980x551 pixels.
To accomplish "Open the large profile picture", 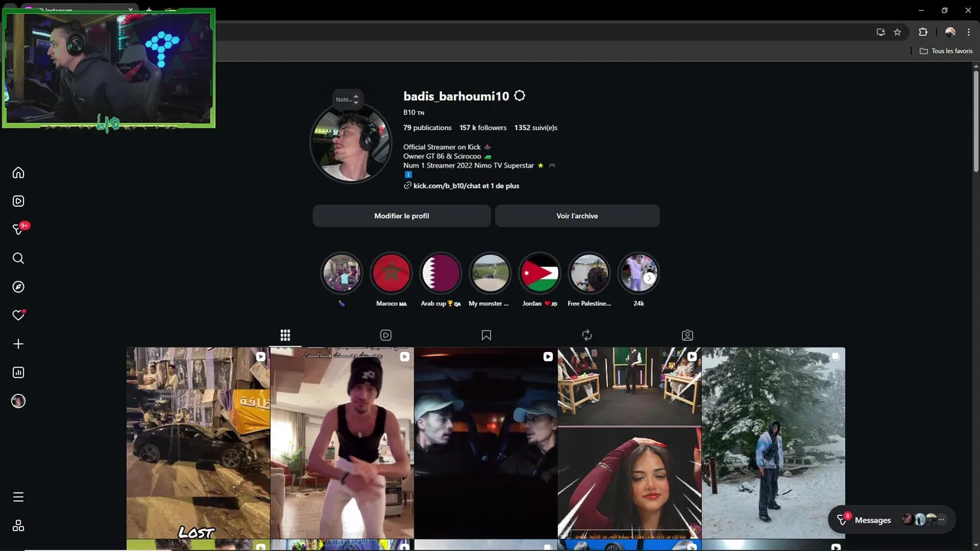I will [351, 143].
